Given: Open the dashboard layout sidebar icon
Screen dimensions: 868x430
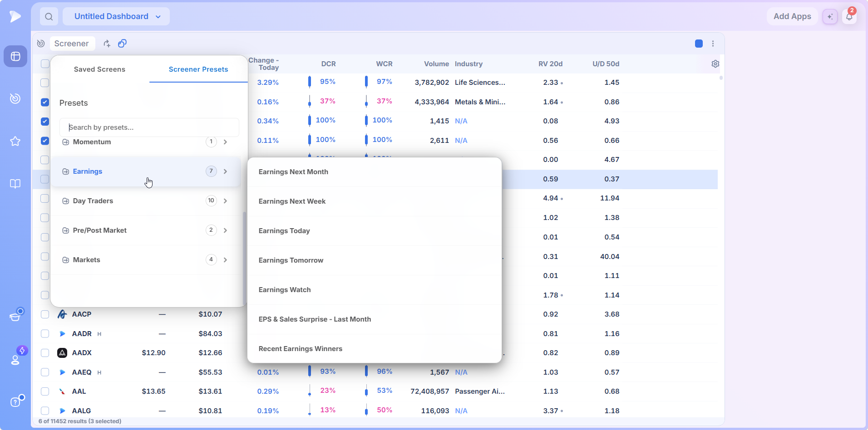Looking at the screenshot, I should coord(15,56).
